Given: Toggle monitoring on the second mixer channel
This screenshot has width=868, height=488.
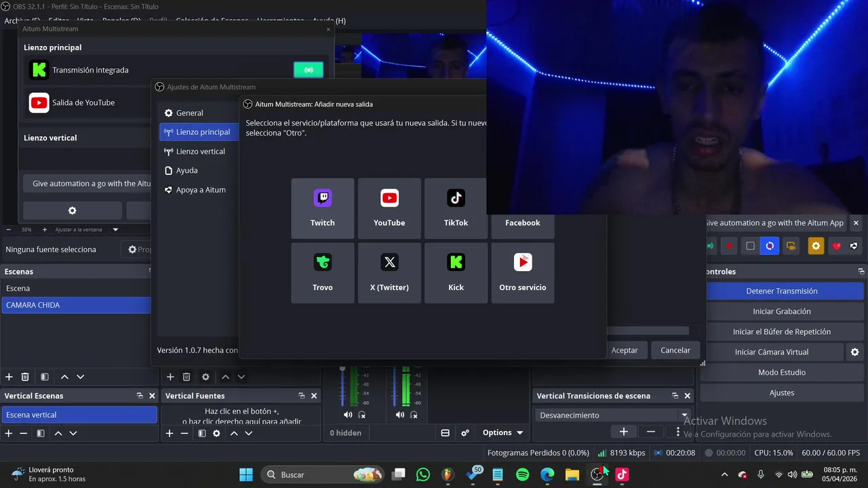Looking at the screenshot, I should (x=414, y=415).
